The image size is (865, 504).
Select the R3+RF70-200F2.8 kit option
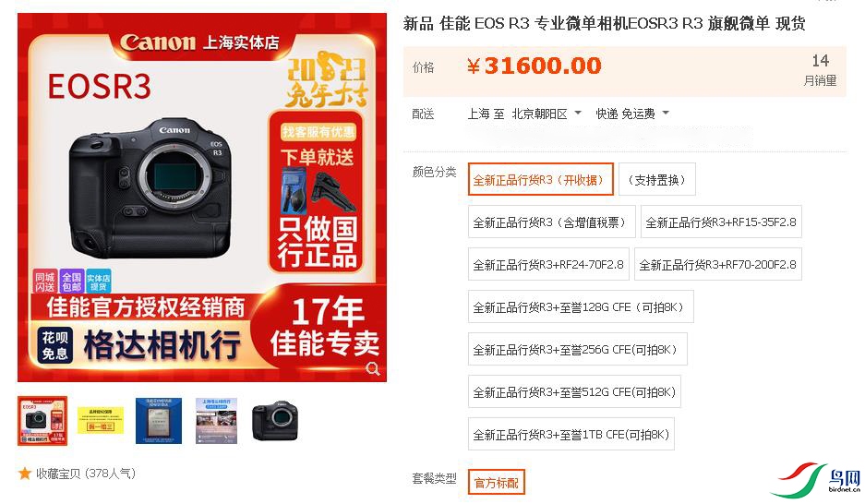717,265
